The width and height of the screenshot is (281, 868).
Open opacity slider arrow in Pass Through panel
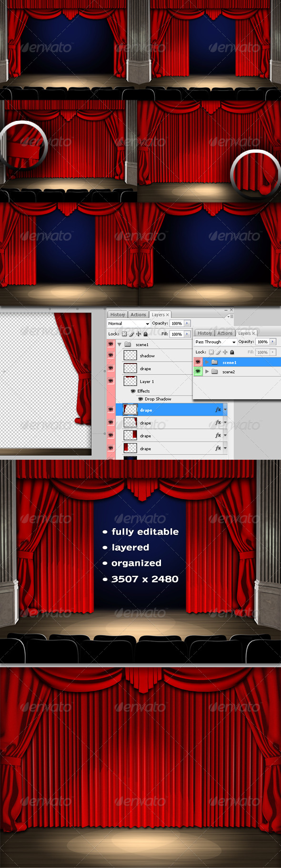pos(273,342)
